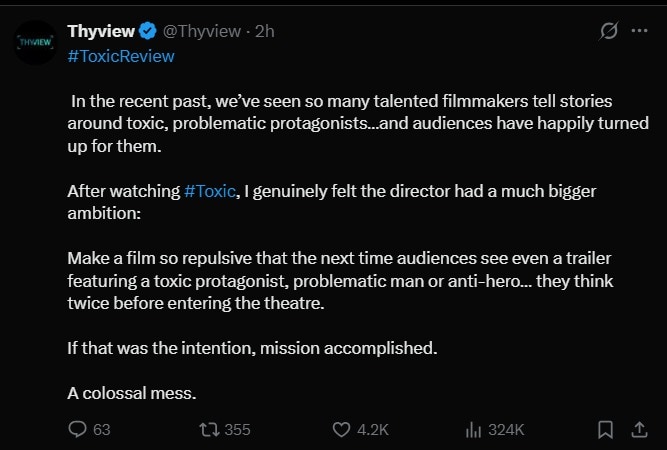Viewport: 667px width, 450px height.
Task: Open the post by clicking 'A colossal mess.'
Action: 132,393
